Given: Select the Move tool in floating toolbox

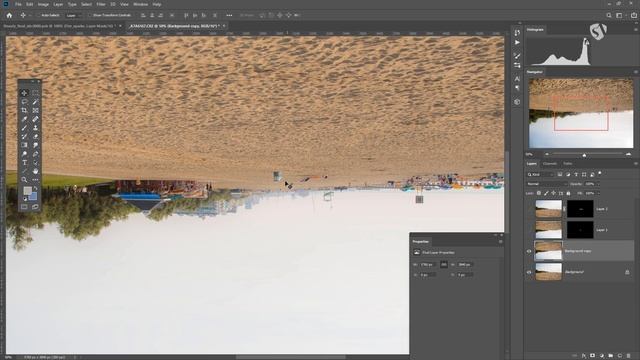Looking at the screenshot, I should [24, 93].
